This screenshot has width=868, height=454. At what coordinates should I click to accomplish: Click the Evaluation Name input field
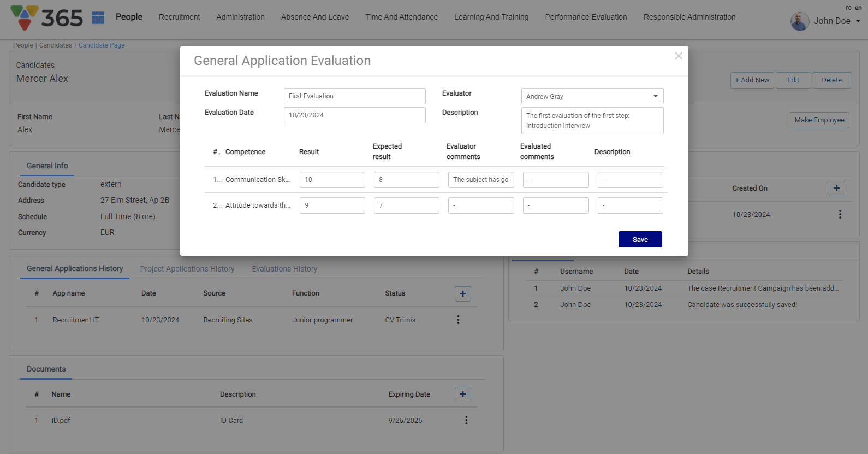[354, 96]
